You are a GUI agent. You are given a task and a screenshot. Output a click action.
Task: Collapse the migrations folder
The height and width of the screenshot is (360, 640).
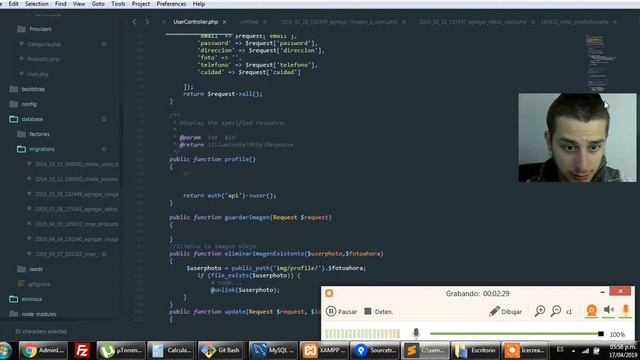click(36, 149)
